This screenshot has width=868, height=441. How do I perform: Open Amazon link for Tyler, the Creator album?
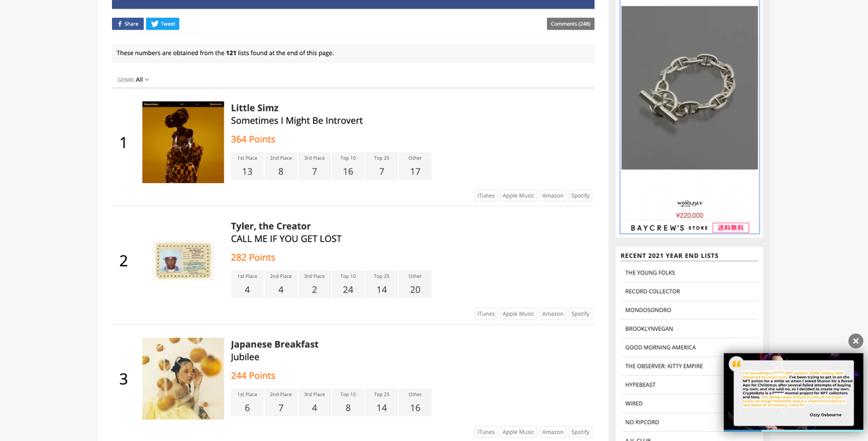pos(553,314)
